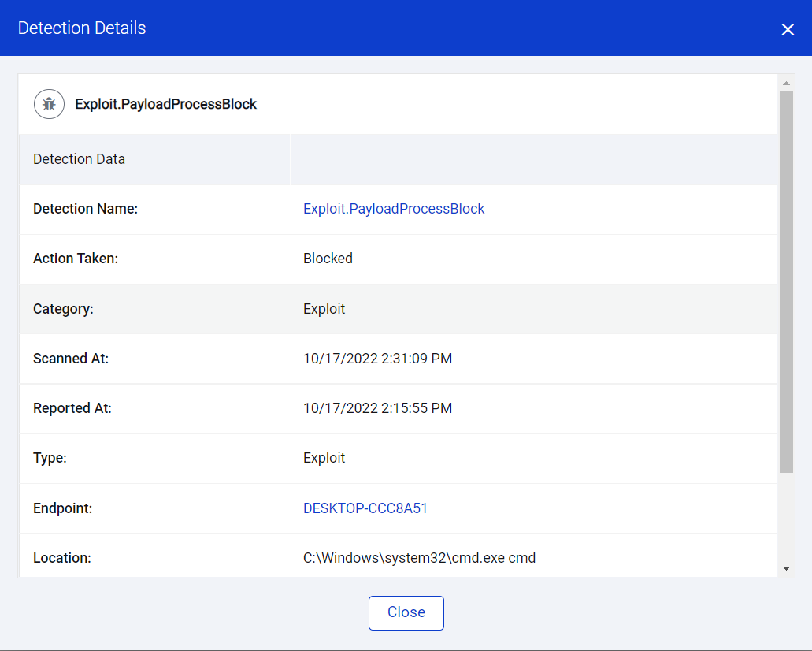Select the cmd.exe location path
Viewport: 812px width, 651px height.
point(419,557)
